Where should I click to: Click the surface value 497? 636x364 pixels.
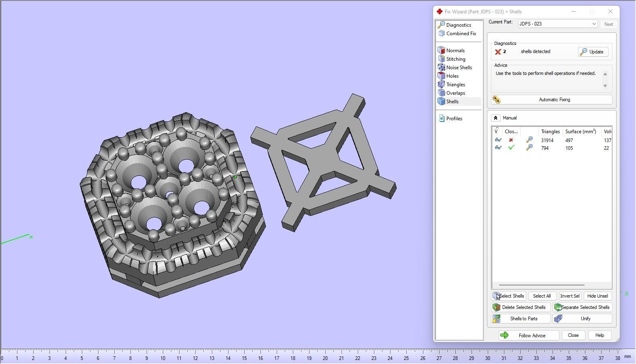click(x=569, y=140)
